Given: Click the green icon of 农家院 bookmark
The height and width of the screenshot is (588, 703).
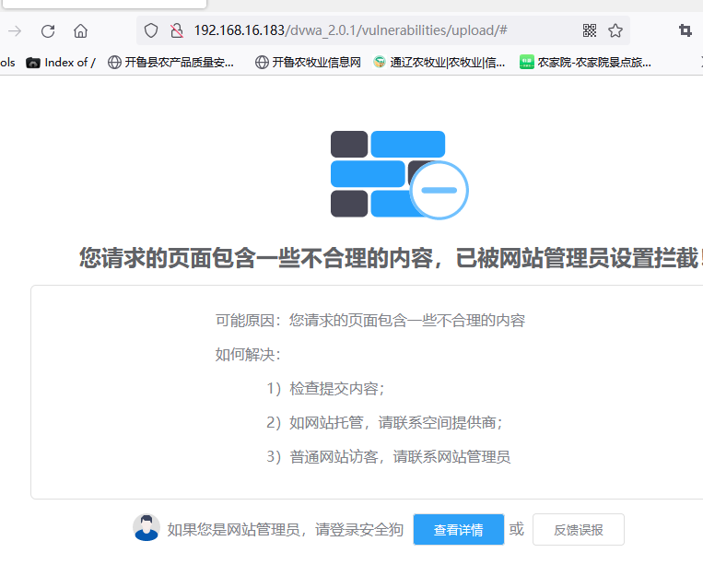Looking at the screenshot, I should pyautogui.click(x=527, y=62).
